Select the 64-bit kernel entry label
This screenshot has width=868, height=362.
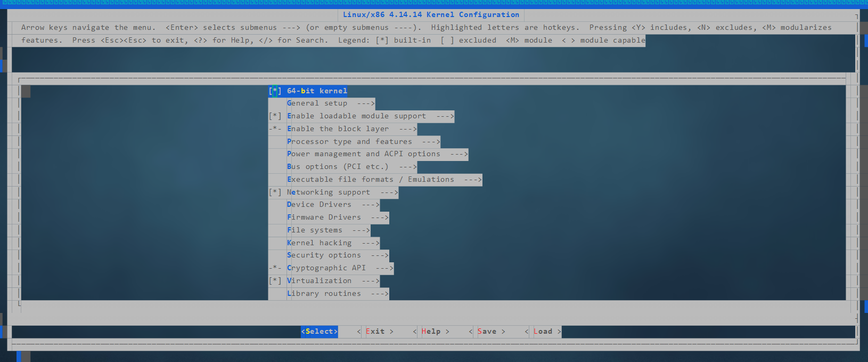click(317, 91)
